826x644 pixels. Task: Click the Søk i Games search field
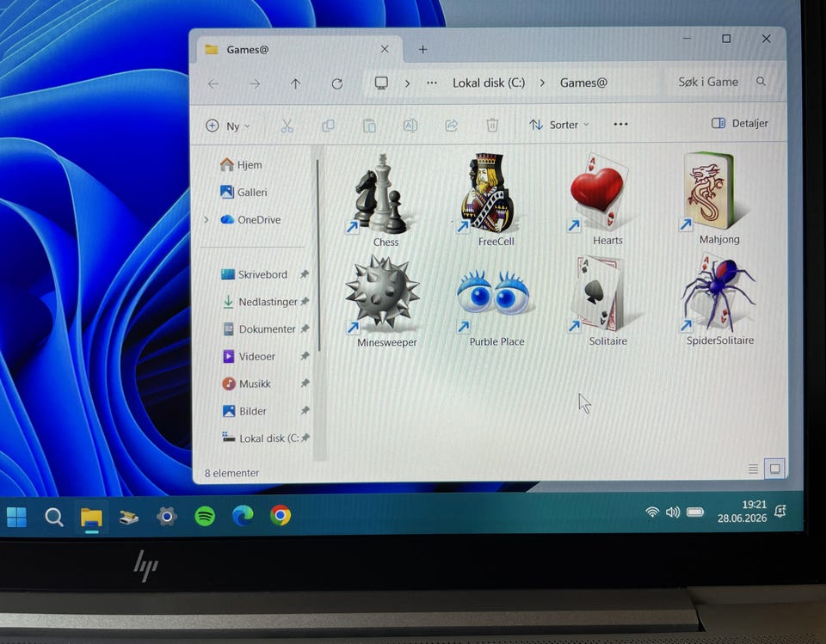coord(719,83)
